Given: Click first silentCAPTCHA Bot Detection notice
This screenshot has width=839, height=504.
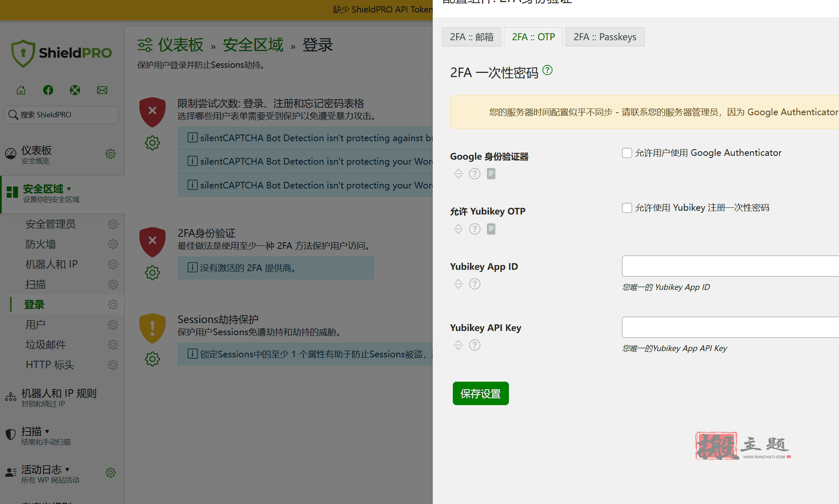Looking at the screenshot, I should pos(305,138).
